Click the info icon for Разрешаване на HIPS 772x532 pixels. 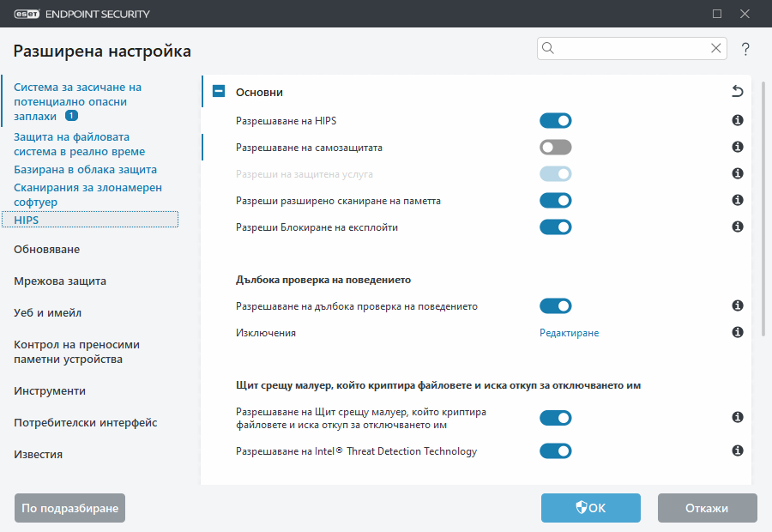coord(737,120)
